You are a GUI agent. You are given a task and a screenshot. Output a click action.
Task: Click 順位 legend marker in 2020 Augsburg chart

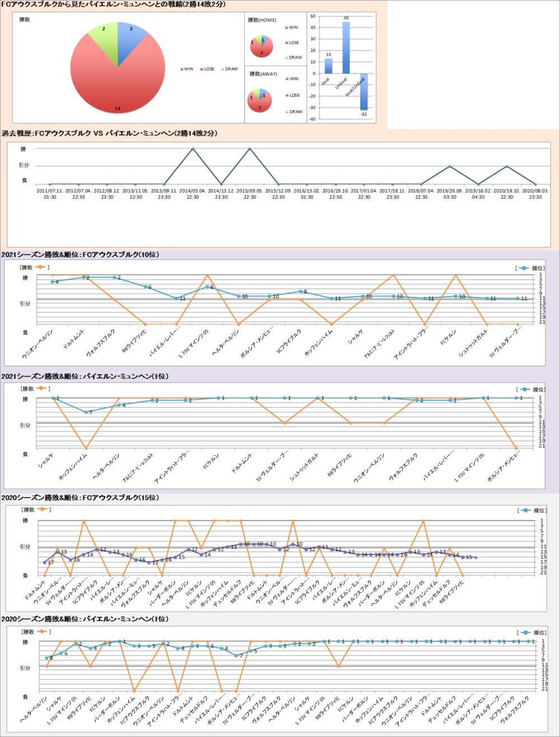(524, 510)
